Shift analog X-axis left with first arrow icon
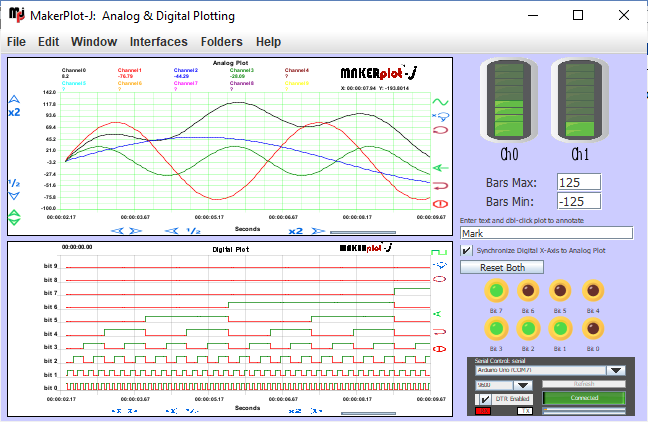Image resolution: width=648 pixels, height=422 pixels. [117, 231]
